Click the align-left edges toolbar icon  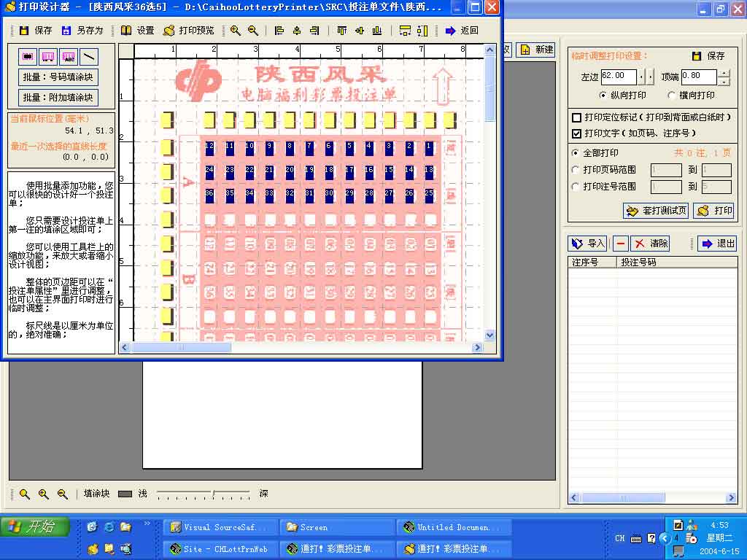coord(279,31)
